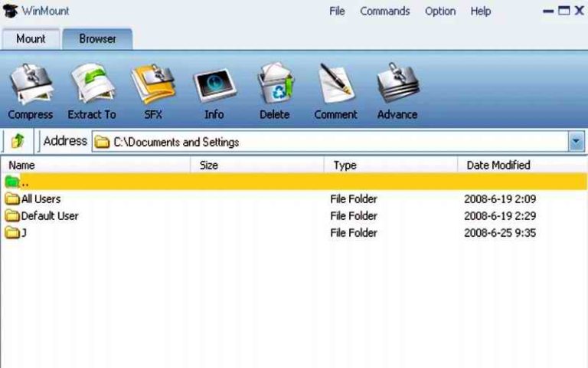588x368 pixels.
Task: Select the All Users folder
Action: coord(41,199)
